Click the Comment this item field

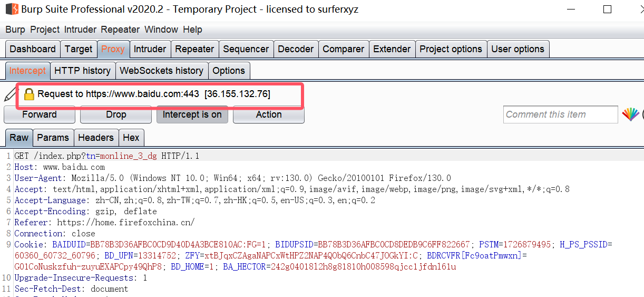pyautogui.click(x=560, y=114)
